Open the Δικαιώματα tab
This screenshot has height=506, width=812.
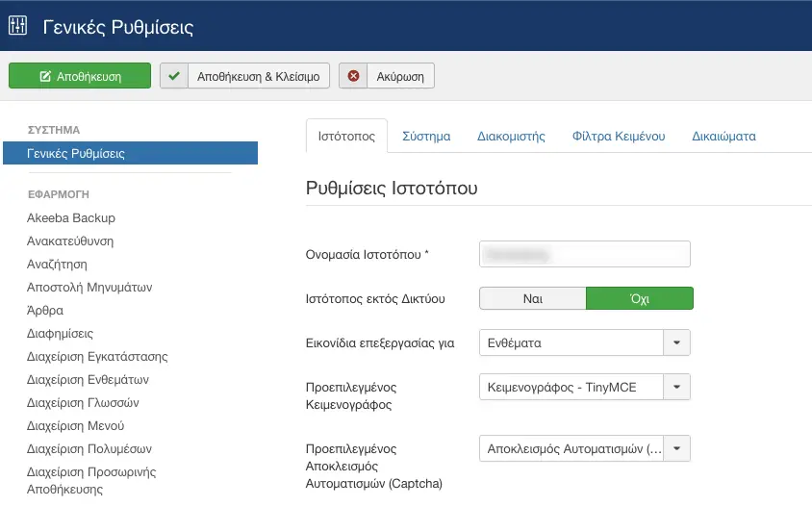723,137
